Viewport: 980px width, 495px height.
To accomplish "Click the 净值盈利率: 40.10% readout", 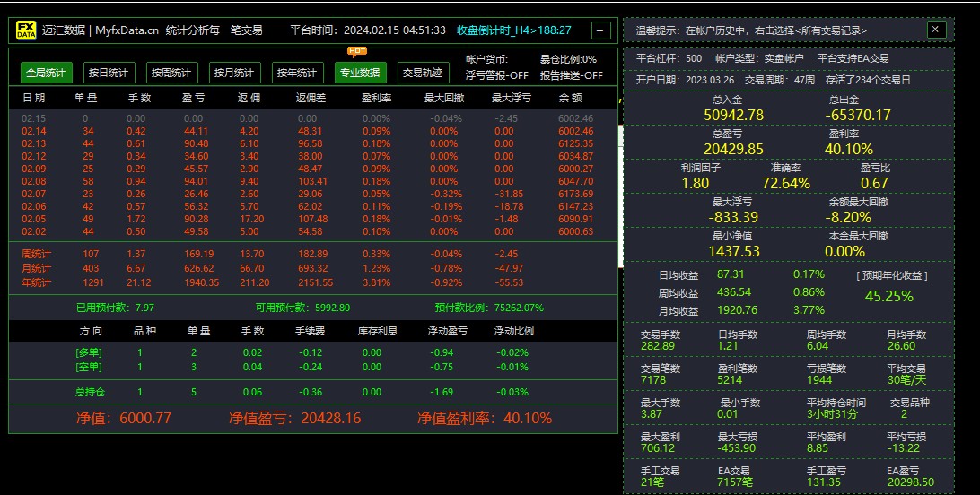I will click(x=485, y=418).
